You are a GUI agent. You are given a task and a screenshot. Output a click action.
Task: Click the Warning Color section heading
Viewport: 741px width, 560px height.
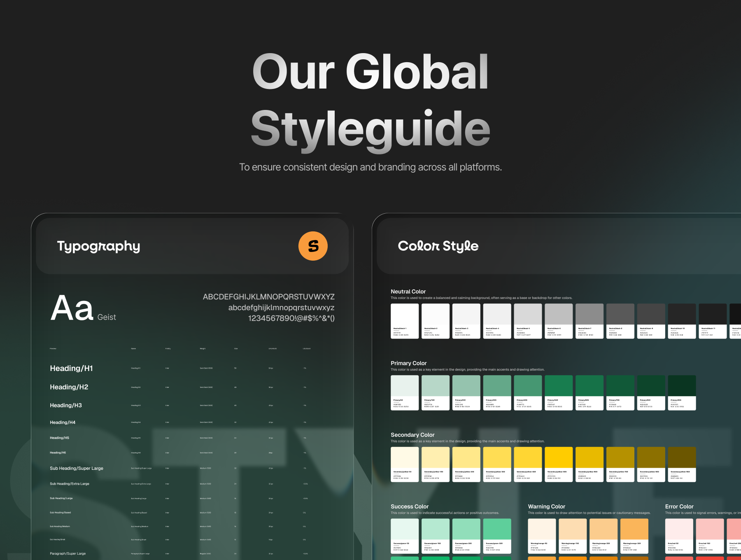546,506
